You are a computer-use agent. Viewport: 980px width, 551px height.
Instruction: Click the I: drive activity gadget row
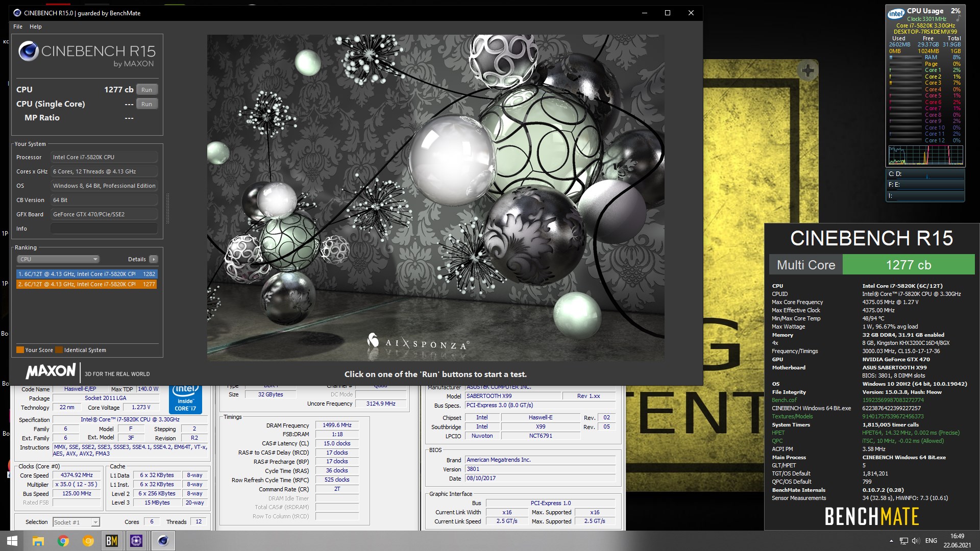pyautogui.click(x=925, y=196)
